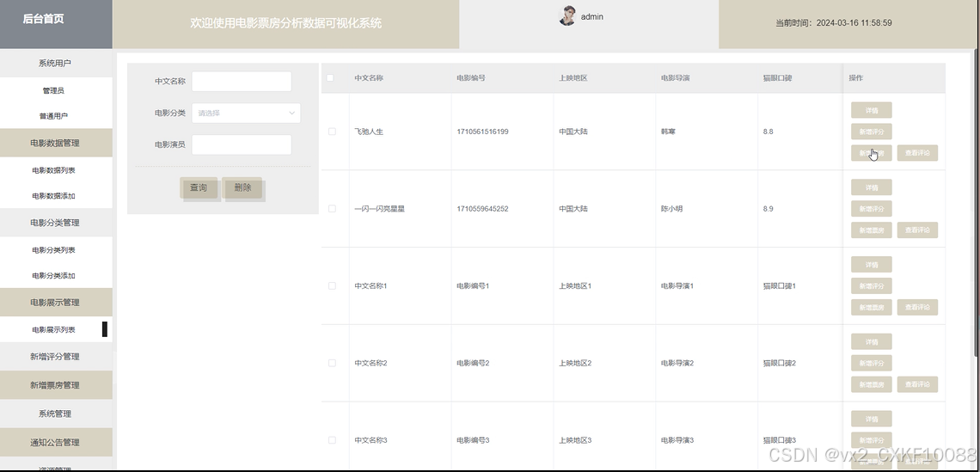Click 新增评分 button for 中文名称1 row
Viewport: 980px width, 472px height.
coord(871,286)
